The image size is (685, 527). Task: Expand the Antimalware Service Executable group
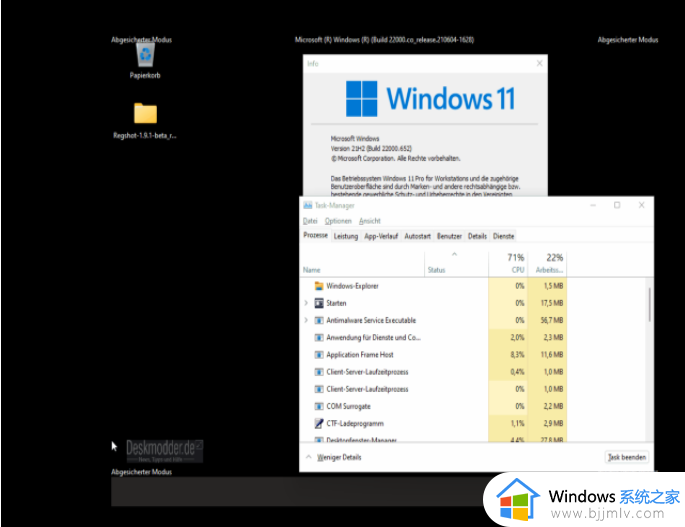point(306,320)
